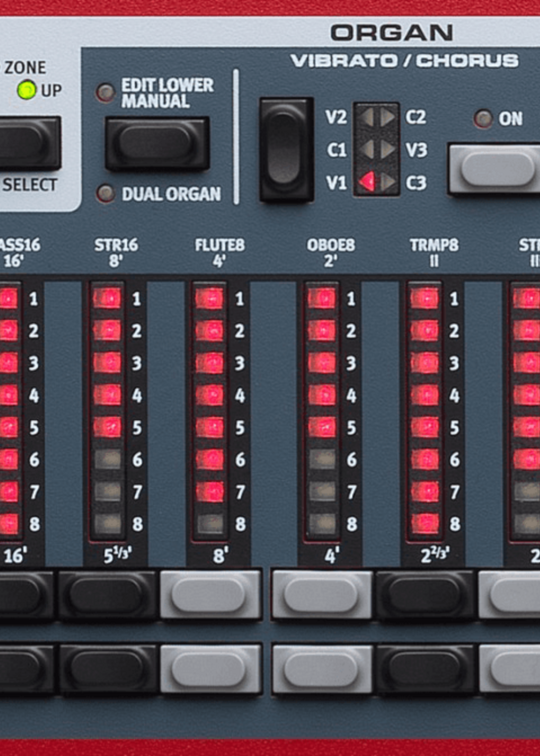Click the TRMP8 drawbar label
Viewport: 540px width, 756px height.
pos(434,245)
